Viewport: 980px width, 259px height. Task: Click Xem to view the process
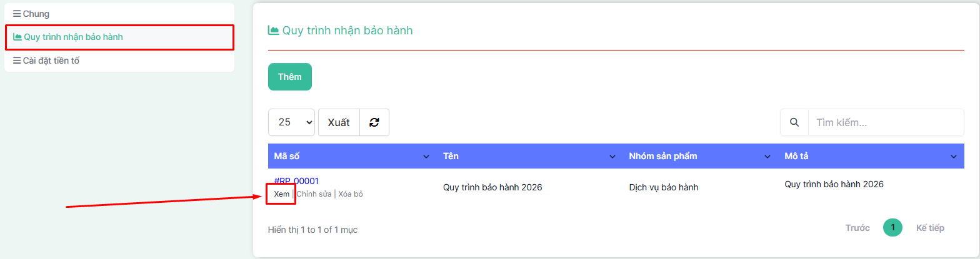point(282,194)
